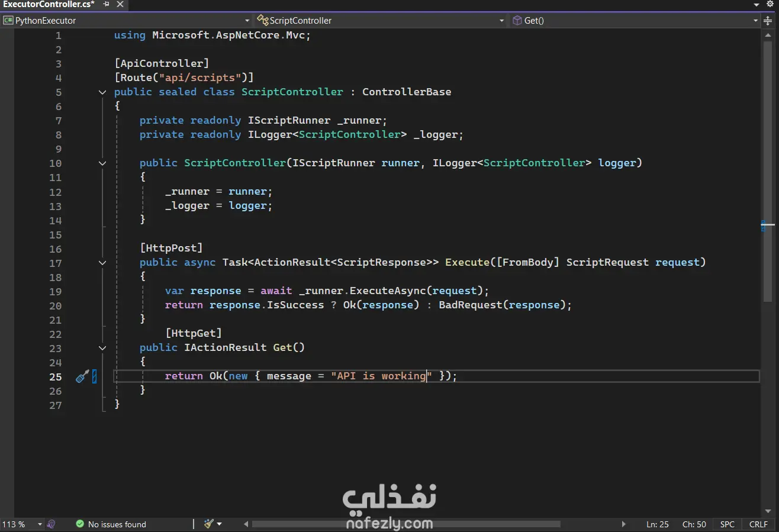Click the "api/scripts" route string

pos(200,78)
